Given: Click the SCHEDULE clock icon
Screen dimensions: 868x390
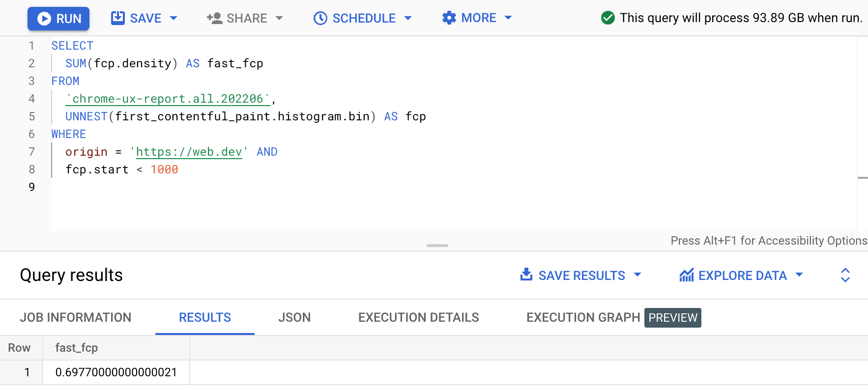Looking at the screenshot, I should pos(320,18).
